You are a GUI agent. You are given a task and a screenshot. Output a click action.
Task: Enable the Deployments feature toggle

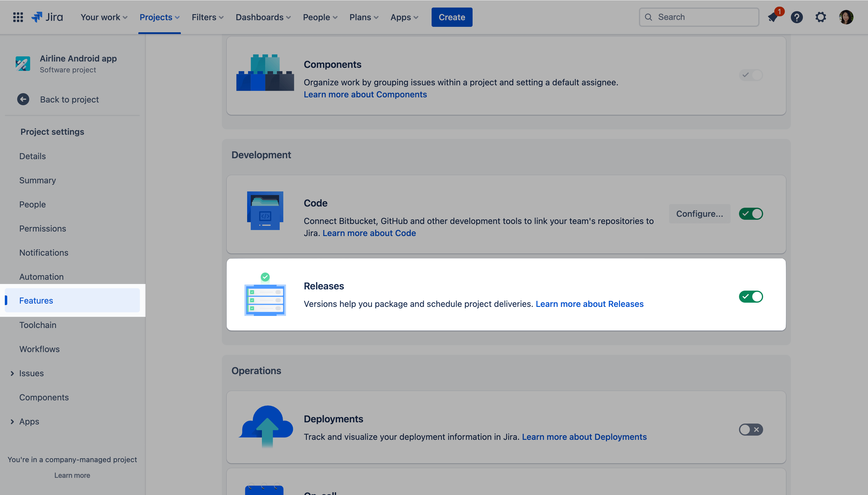pos(750,429)
